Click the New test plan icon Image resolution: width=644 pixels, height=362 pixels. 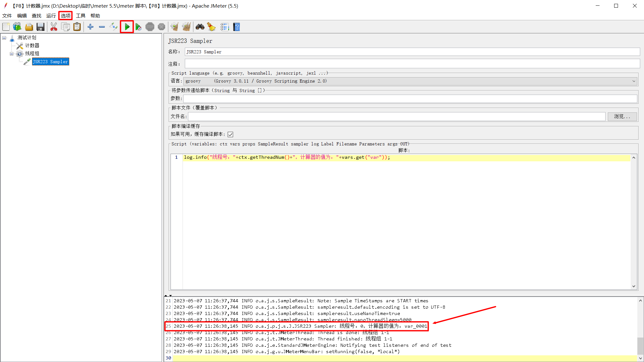coord(6,27)
